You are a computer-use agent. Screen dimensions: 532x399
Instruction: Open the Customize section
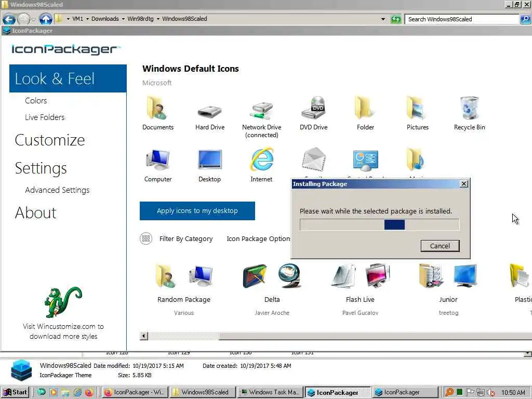[x=49, y=140]
